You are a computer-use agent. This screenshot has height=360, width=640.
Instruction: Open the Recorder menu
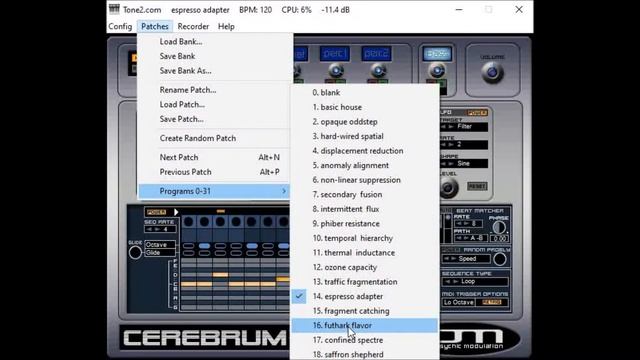(193, 27)
